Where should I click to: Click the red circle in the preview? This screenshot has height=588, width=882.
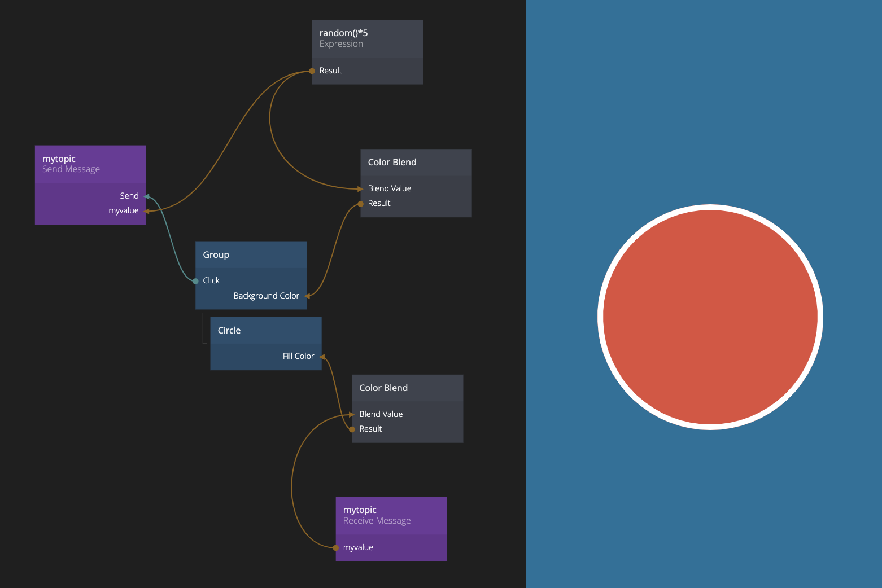[710, 317]
